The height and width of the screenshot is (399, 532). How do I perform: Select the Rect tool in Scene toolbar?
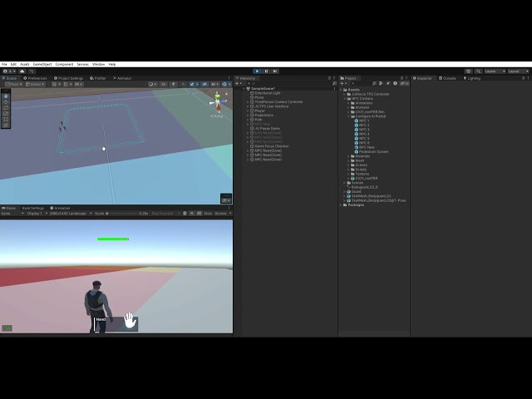pyautogui.click(x=6, y=119)
